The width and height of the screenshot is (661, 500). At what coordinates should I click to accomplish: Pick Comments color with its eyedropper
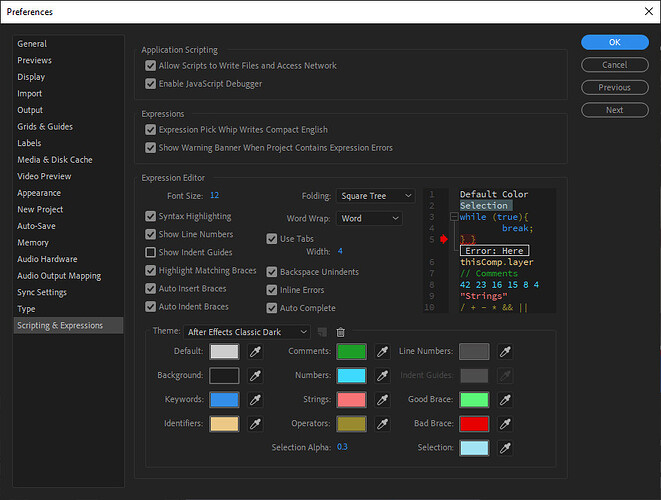(x=383, y=351)
